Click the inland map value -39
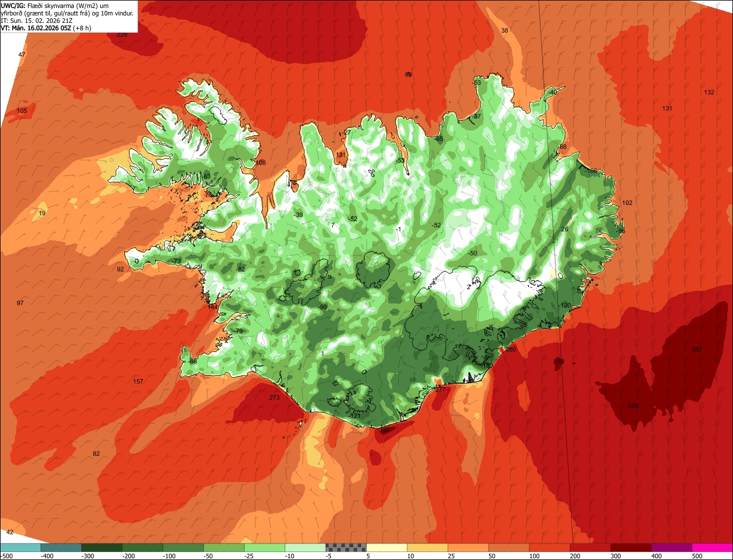The height and width of the screenshot is (560, 733). coord(298,215)
